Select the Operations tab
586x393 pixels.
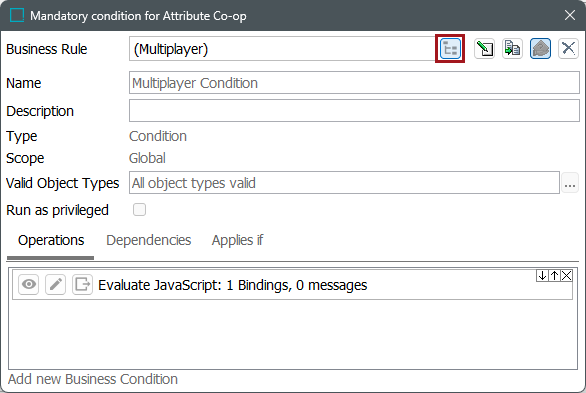pyautogui.click(x=51, y=240)
